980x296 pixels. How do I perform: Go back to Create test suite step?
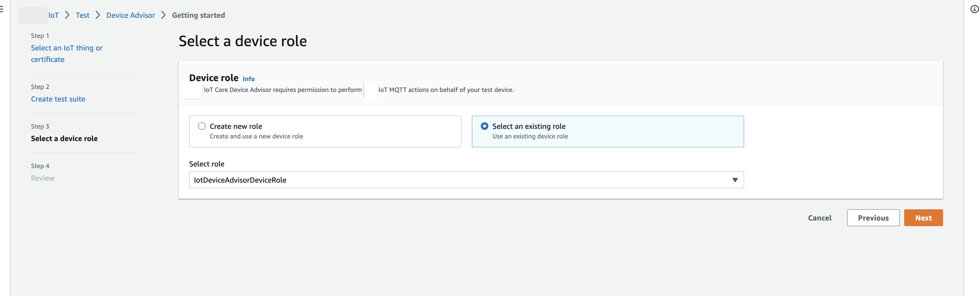[x=58, y=99]
